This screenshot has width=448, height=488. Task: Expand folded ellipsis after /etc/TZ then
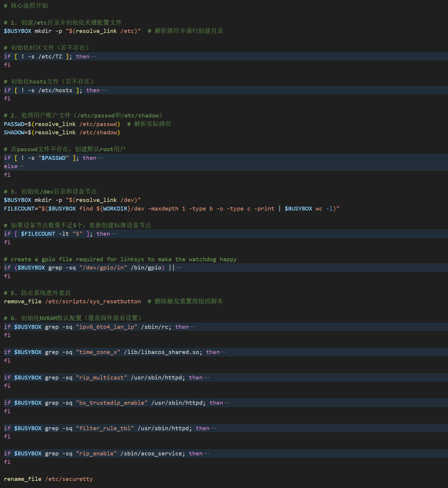[x=93, y=56]
